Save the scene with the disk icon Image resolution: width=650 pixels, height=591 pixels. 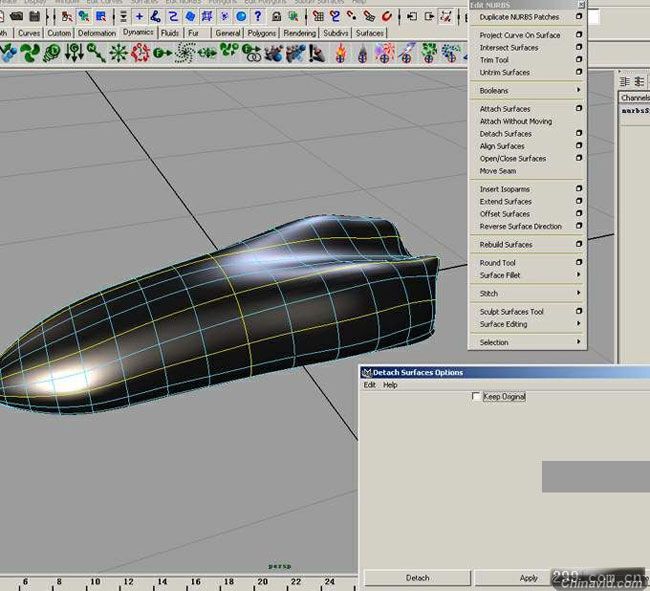tap(35, 17)
